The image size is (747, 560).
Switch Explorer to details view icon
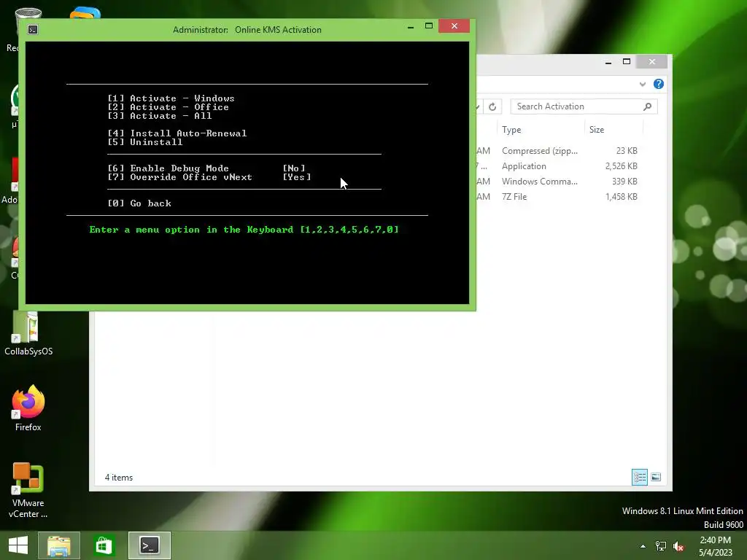click(639, 477)
